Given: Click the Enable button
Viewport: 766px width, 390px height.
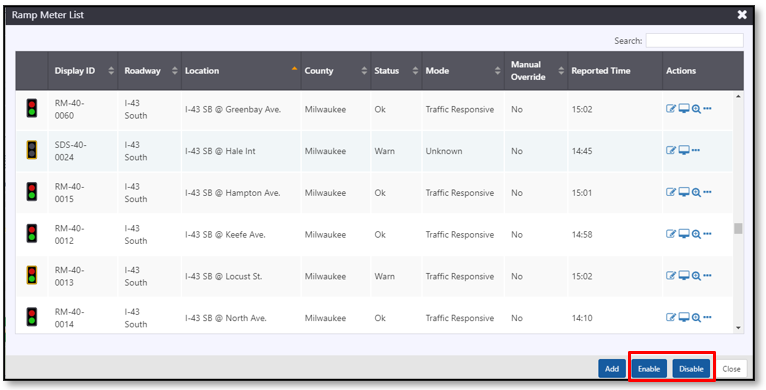Looking at the screenshot, I should (649, 369).
